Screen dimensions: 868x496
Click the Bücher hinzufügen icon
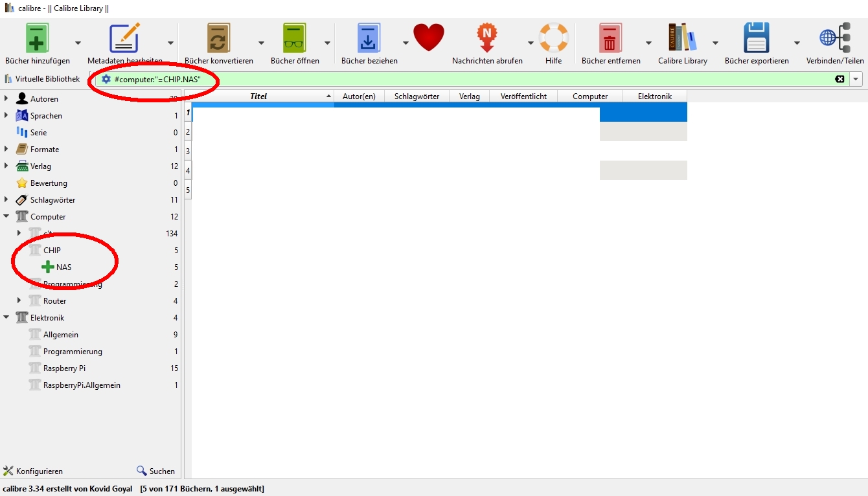pyautogui.click(x=37, y=38)
